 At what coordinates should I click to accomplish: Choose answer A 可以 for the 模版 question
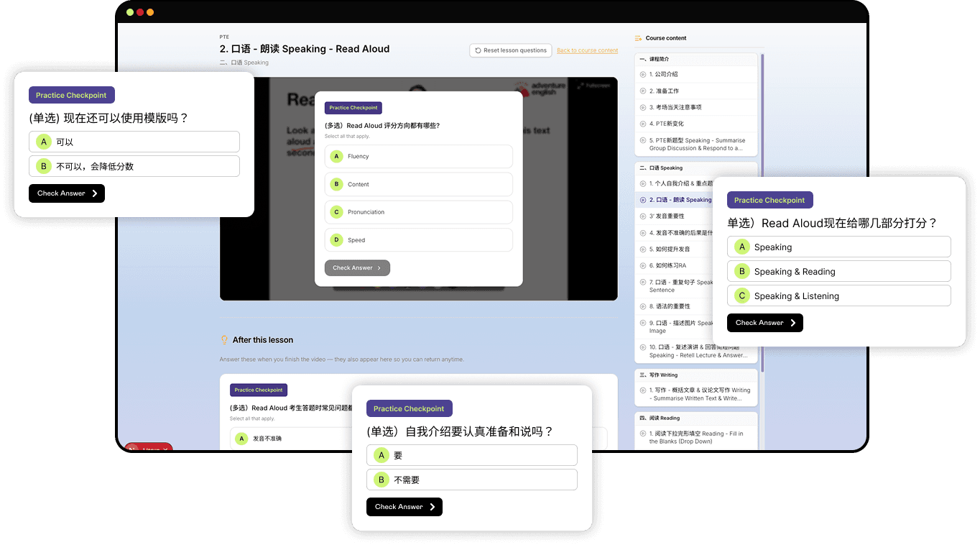[134, 142]
